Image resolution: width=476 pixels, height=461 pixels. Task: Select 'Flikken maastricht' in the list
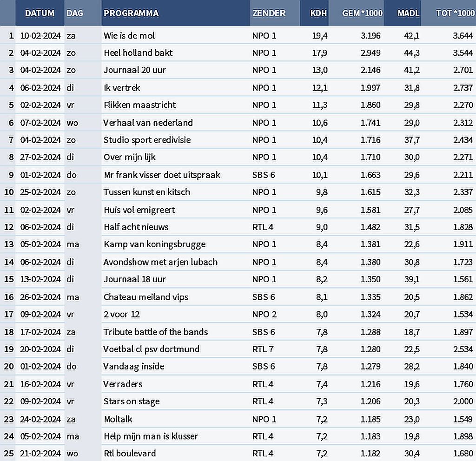point(139,105)
